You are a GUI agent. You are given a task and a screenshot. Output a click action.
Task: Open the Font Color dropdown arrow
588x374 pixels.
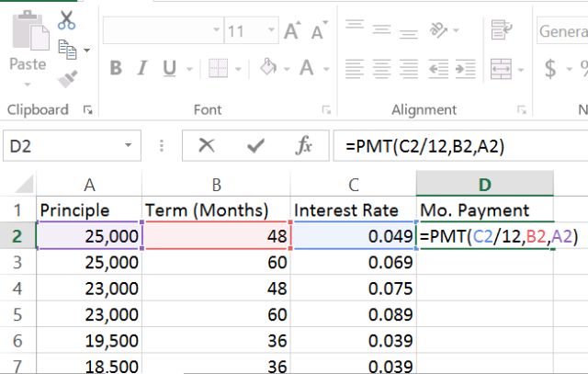pyautogui.click(x=326, y=69)
